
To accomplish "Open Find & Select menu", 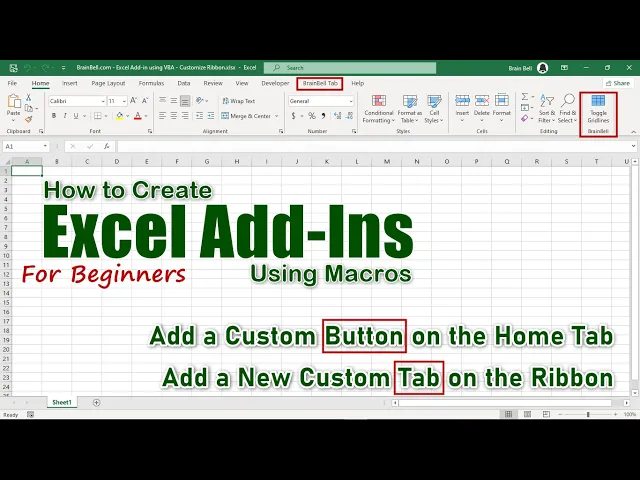I will [x=567, y=109].
